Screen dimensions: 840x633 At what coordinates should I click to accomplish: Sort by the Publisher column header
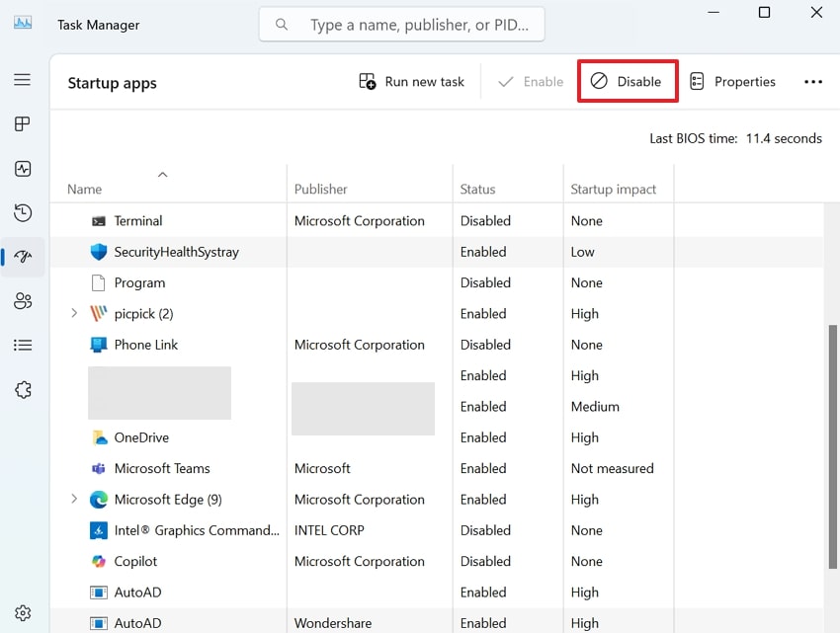320,189
